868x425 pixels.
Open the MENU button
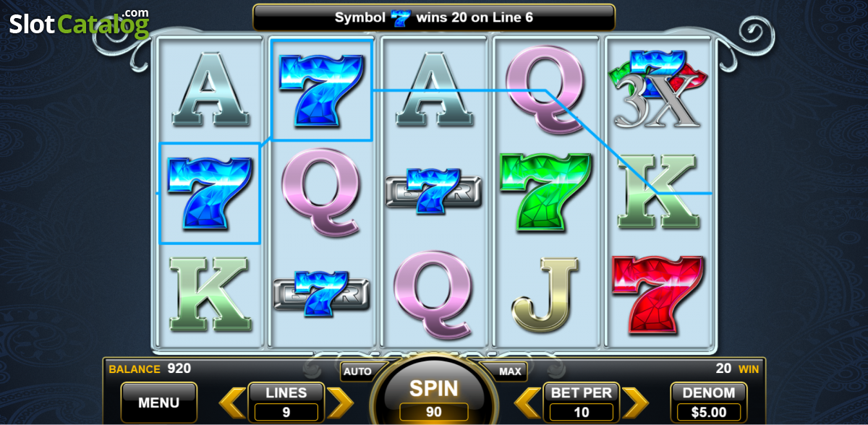pyautogui.click(x=158, y=403)
